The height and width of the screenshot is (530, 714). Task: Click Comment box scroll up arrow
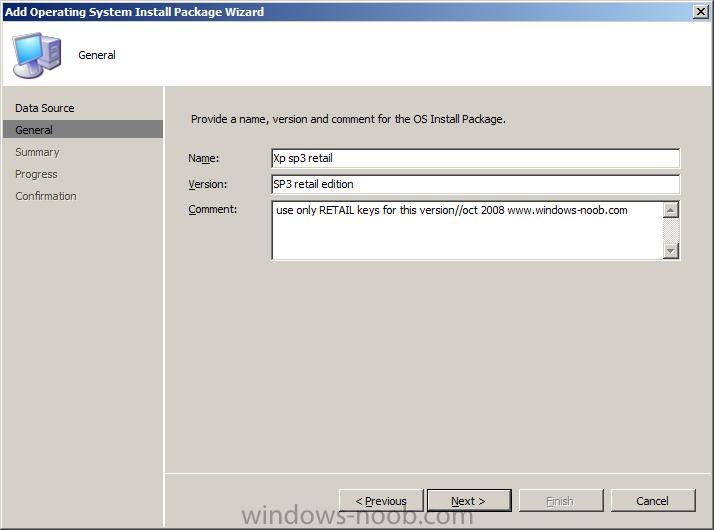[671, 210]
